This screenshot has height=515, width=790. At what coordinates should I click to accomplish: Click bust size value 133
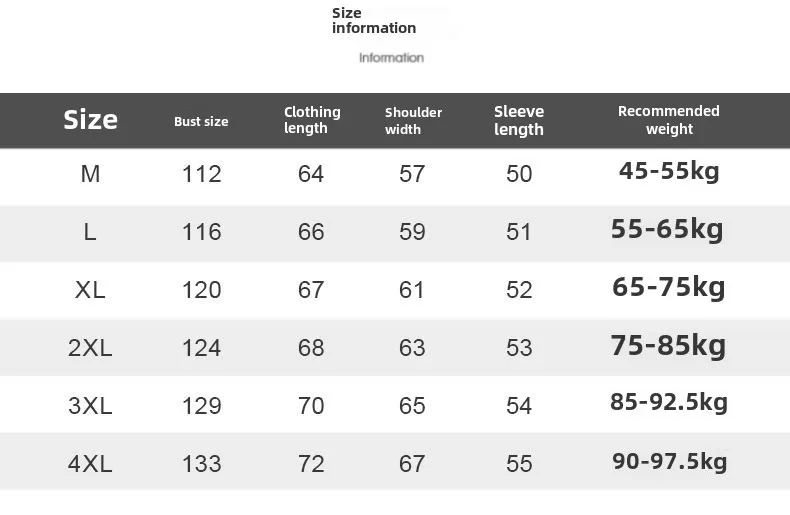tap(202, 464)
